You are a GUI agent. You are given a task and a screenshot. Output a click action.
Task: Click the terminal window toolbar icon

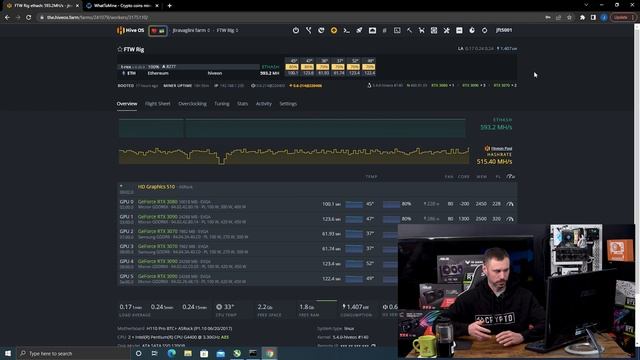coord(397,30)
